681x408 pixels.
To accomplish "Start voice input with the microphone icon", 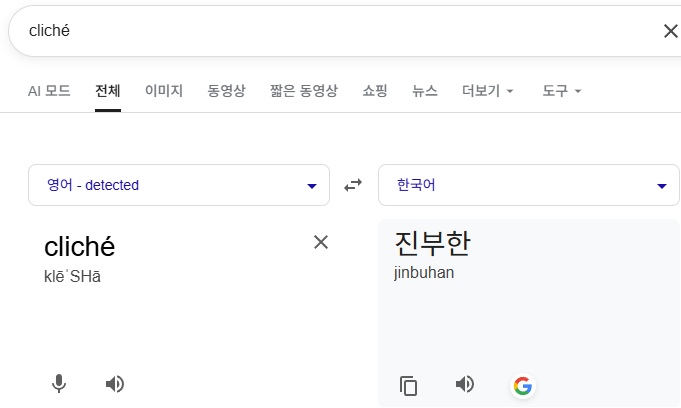I will click(59, 384).
